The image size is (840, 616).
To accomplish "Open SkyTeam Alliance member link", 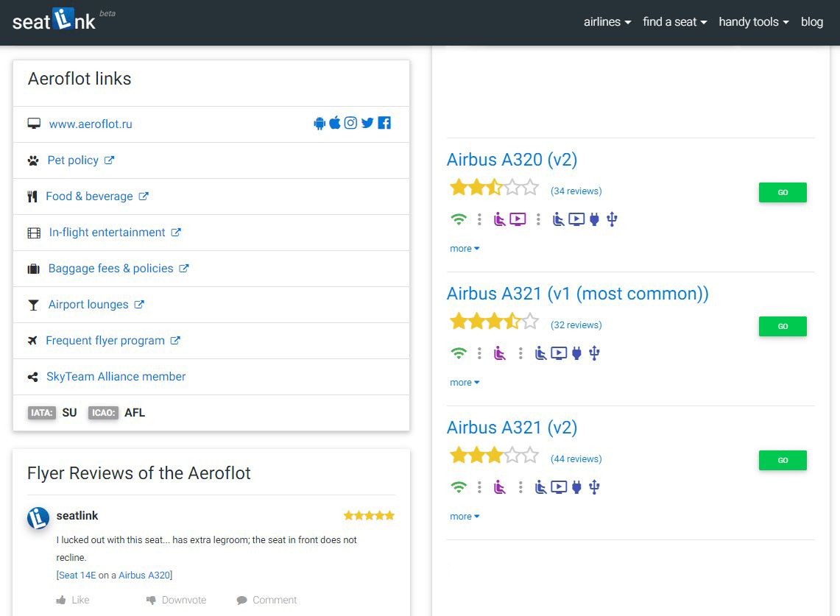I will pyautogui.click(x=116, y=377).
